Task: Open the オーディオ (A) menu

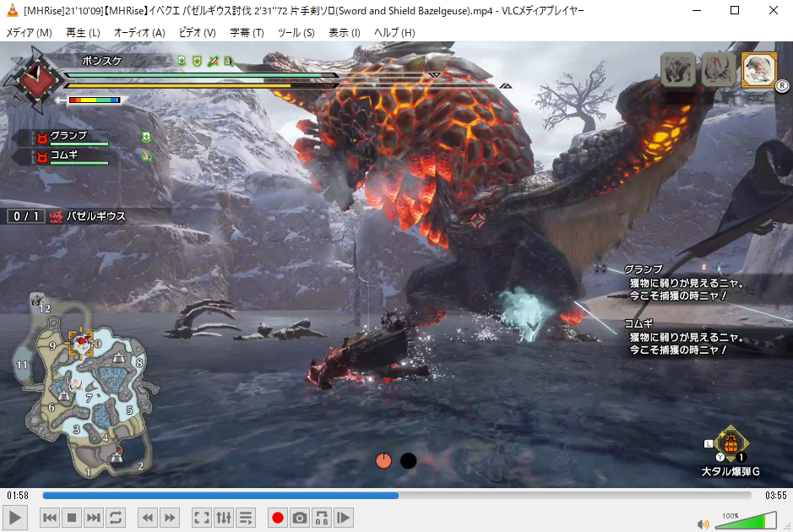Action: (139, 32)
